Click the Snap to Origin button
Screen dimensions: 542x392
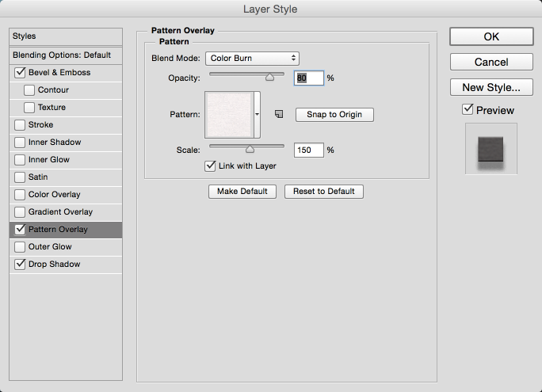pos(334,115)
